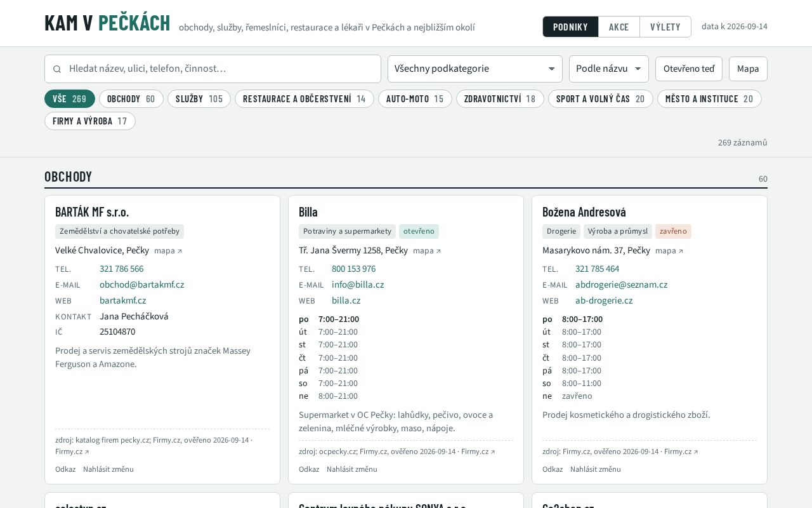Click the Potraviny a supermarkety tag
Screen dimensions: 812x508
coord(347,231)
